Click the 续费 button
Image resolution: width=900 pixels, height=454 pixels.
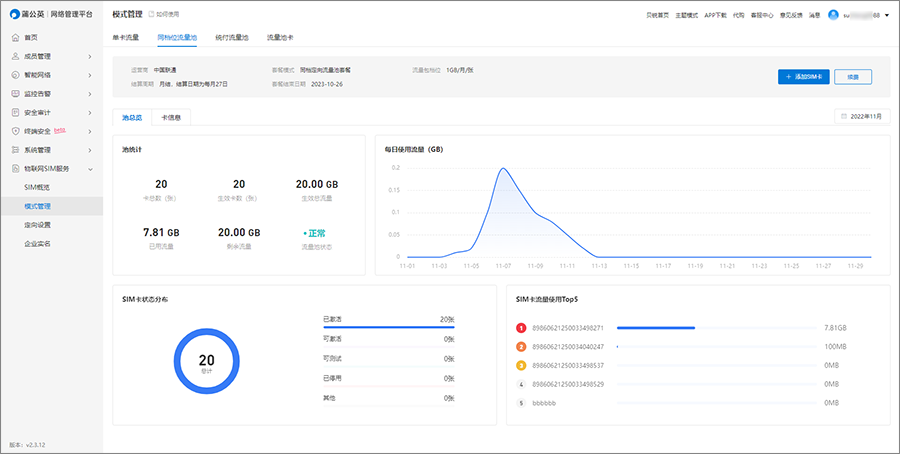click(x=853, y=77)
